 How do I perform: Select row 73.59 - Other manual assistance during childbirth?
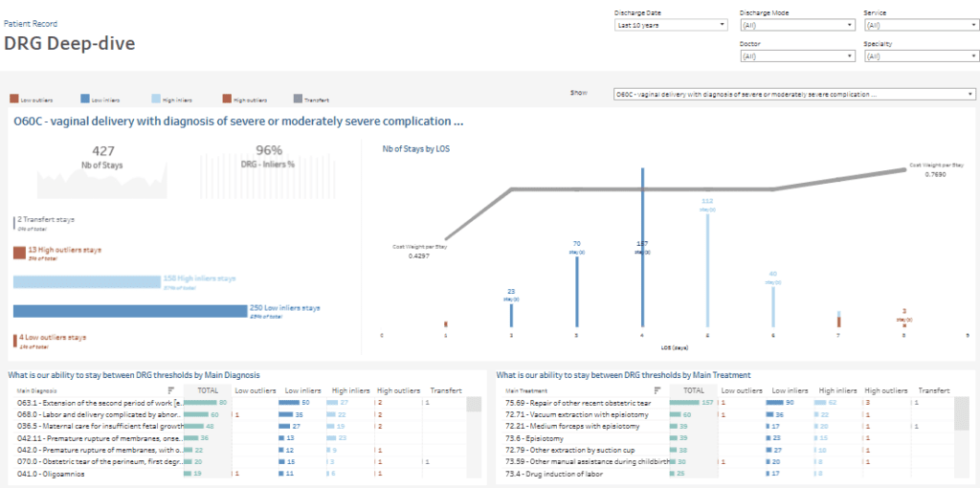(x=587, y=462)
